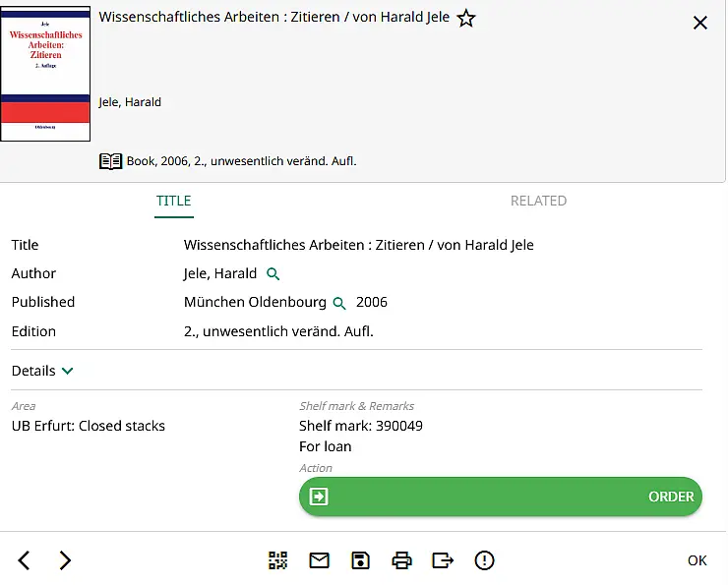
Task: Search for author Jele, Harald via magnifier
Action: [x=274, y=274]
